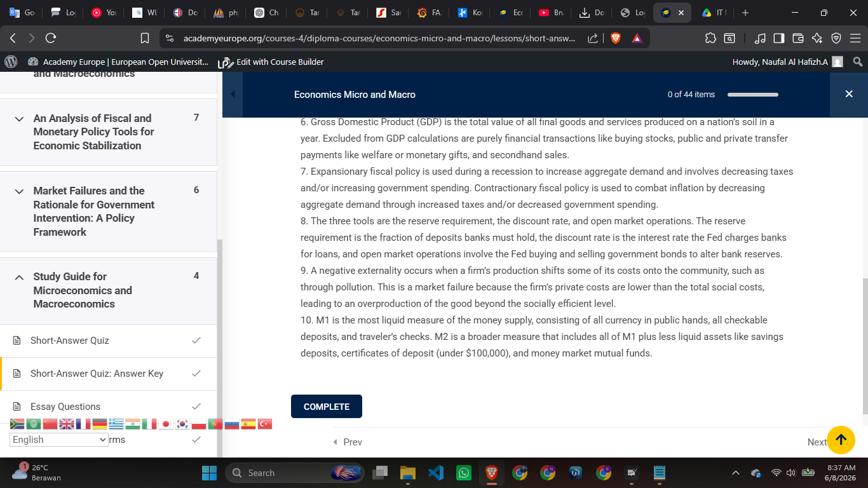Image resolution: width=868 pixels, height=488 pixels.
Task: Select the France flag language
Action: coord(83,424)
